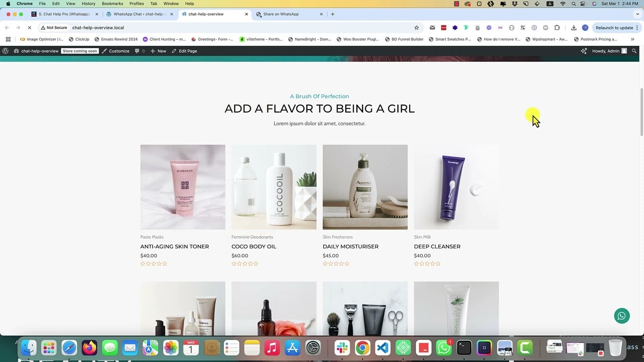
Task: Expand the + New admin bar menu
Action: tap(158, 51)
